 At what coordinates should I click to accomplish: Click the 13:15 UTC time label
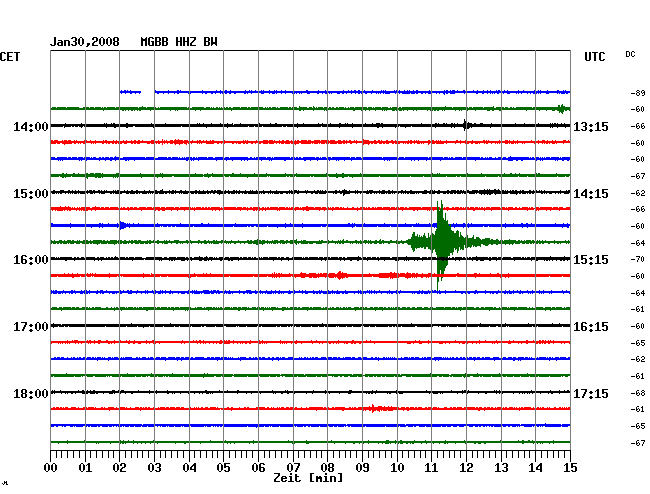[x=591, y=127]
